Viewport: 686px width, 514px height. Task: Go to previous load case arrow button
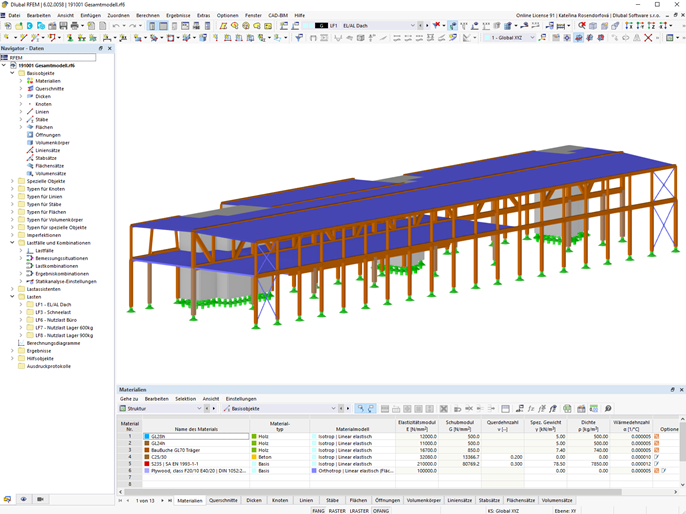420,26
